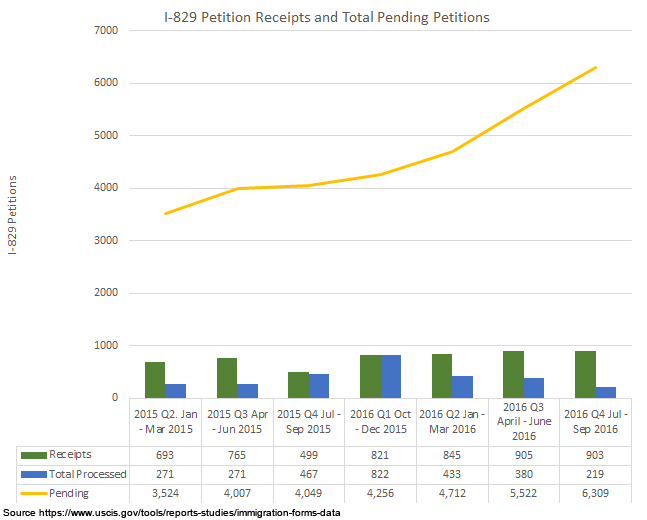Select the green Receipts bar for 2016 Q4
This screenshot has width=647, height=520.
point(586,374)
